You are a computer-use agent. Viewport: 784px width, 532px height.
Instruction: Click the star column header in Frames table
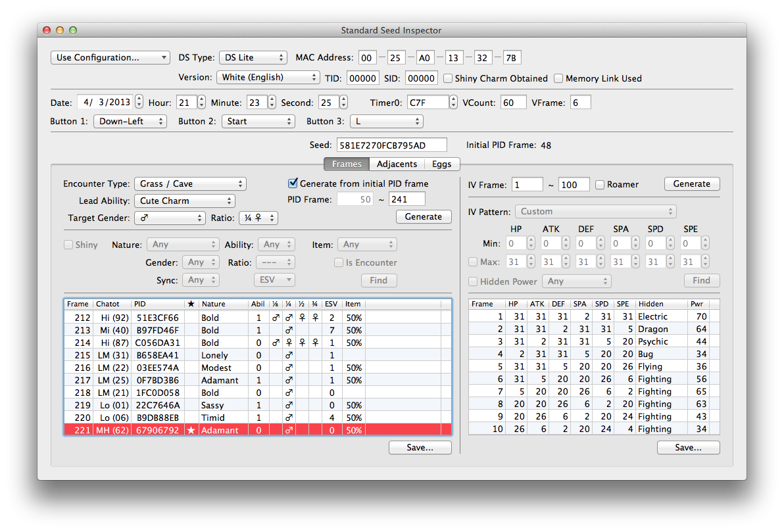click(x=191, y=304)
